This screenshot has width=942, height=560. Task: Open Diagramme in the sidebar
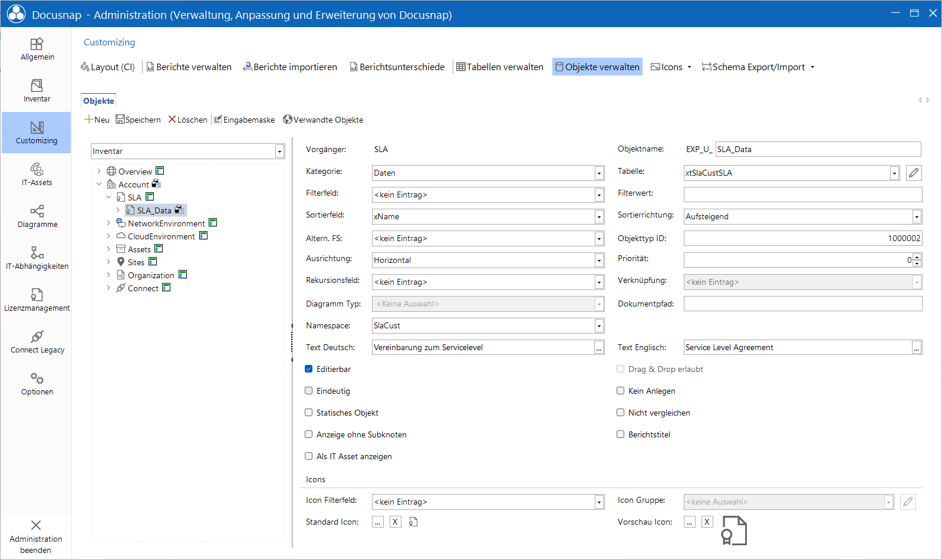(37, 216)
